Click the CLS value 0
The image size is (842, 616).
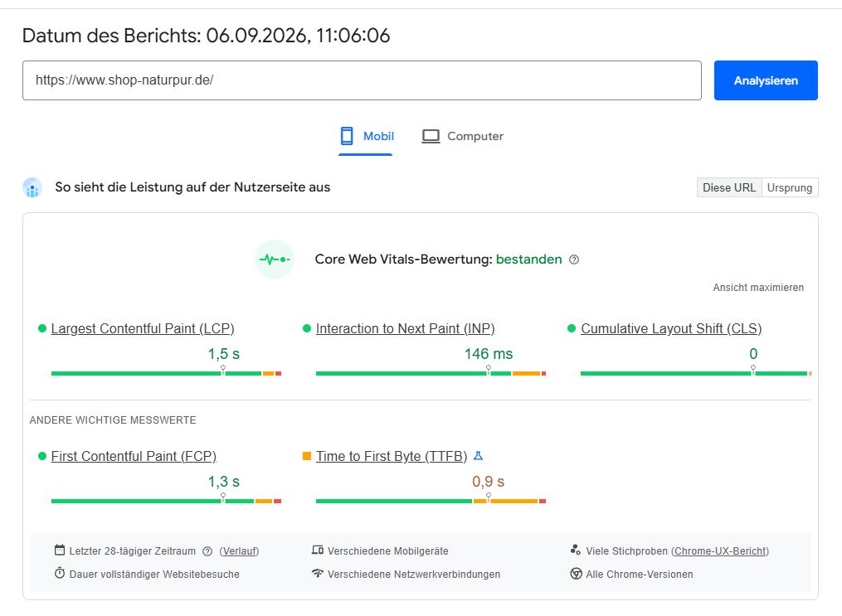753,354
